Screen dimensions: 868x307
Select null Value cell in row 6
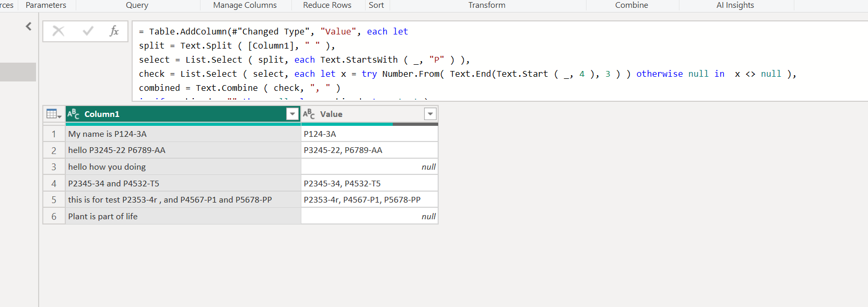pos(370,217)
